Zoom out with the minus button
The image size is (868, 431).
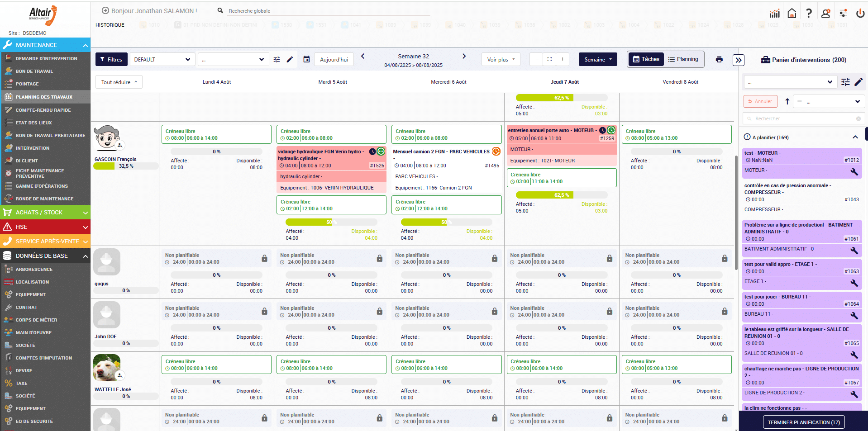pos(536,59)
